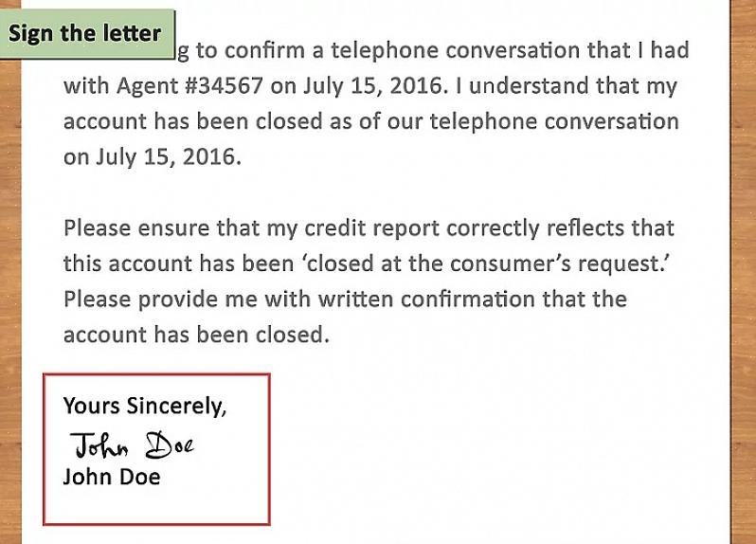Click the wooden background on the right edge
Screen dimensions: 756x544
744,272
